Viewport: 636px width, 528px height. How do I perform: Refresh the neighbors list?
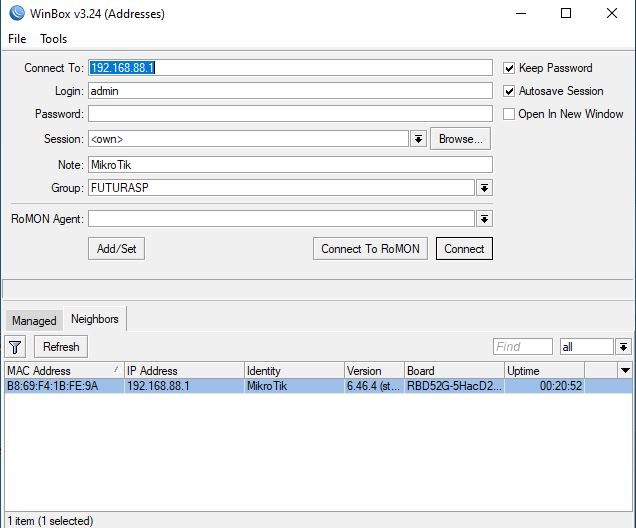click(x=61, y=347)
